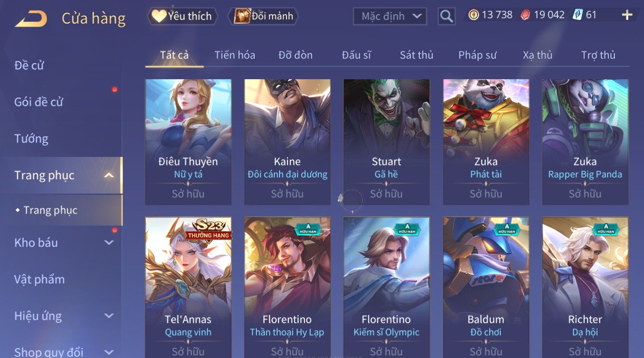The height and width of the screenshot is (358, 644).
Task: Click the back arrow icon
Action: click(31, 19)
